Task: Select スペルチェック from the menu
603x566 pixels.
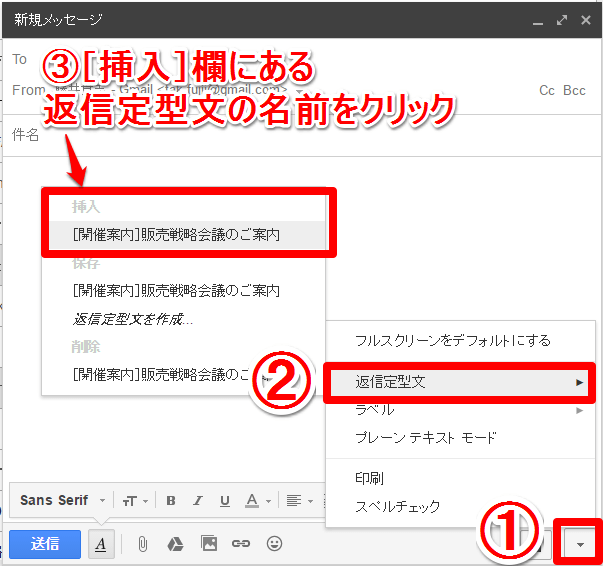Action: coord(460,506)
